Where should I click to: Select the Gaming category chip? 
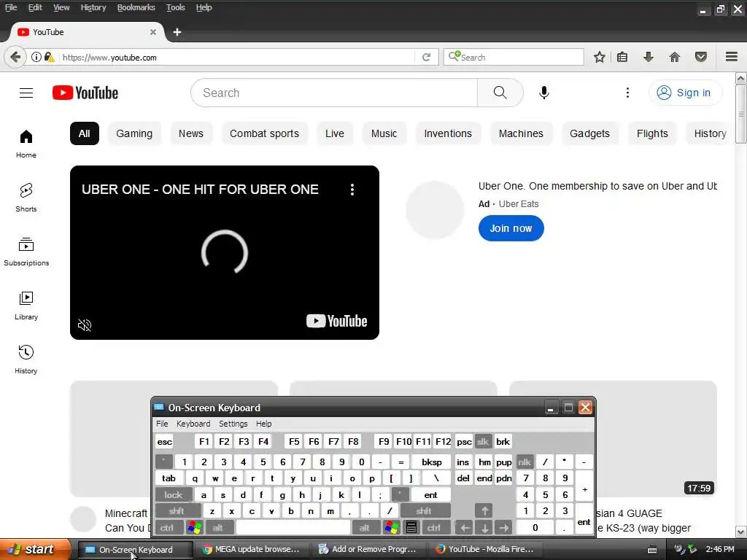[134, 133]
